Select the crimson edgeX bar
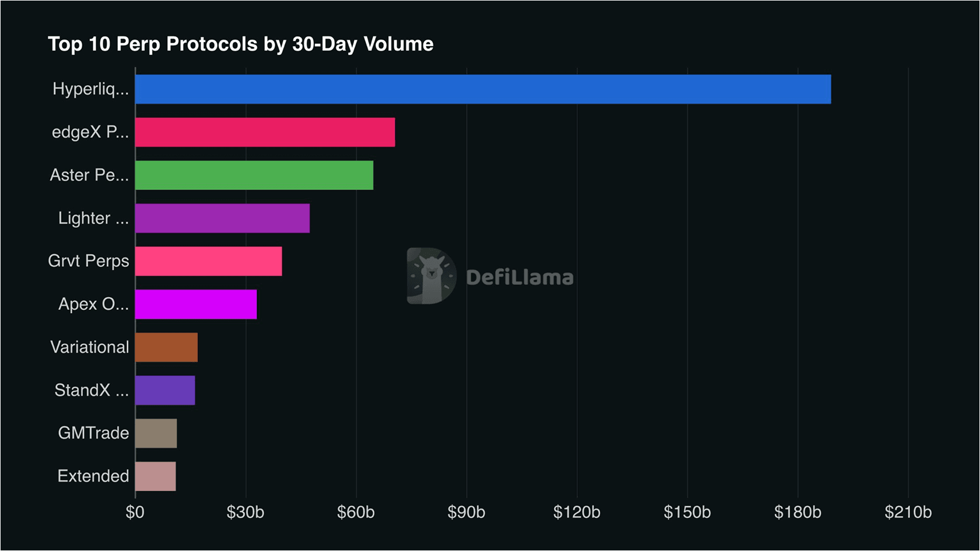Viewport: 980px width, 551px height. (x=265, y=132)
